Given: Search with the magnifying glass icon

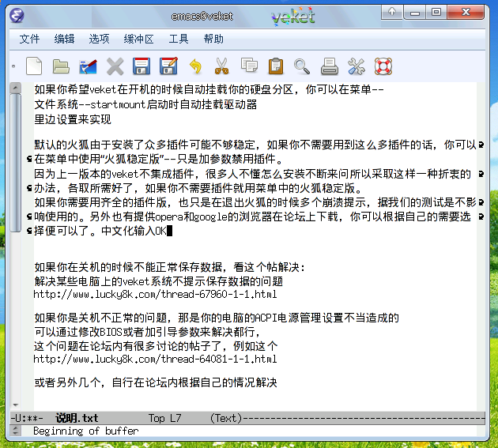Looking at the screenshot, I should tap(302, 66).
